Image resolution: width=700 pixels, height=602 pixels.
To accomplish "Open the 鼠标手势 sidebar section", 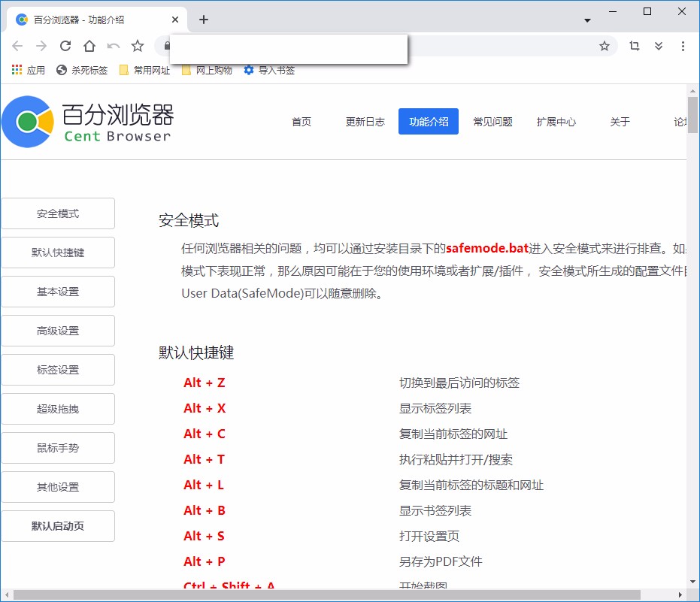I will point(58,448).
